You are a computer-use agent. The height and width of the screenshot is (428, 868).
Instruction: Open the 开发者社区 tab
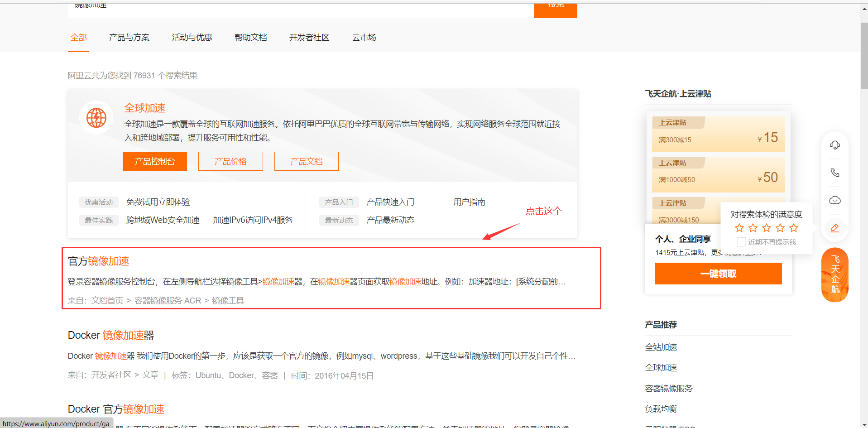pos(309,38)
